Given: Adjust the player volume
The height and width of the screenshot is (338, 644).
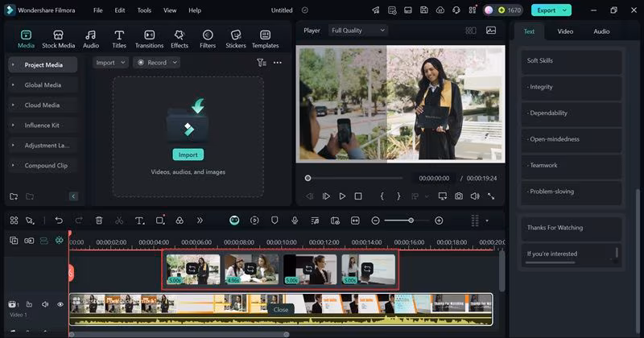Looking at the screenshot, I should [x=475, y=196].
